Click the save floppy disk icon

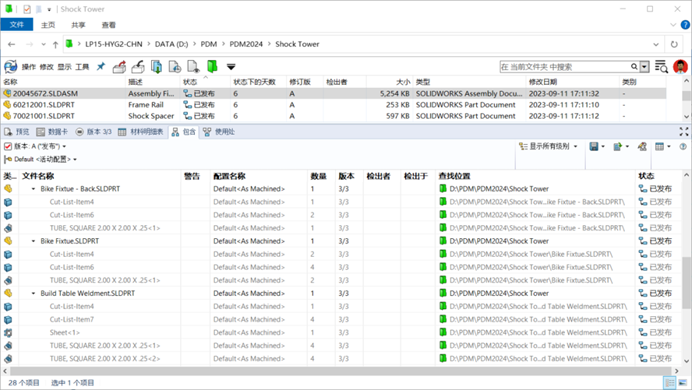(x=594, y=146)
